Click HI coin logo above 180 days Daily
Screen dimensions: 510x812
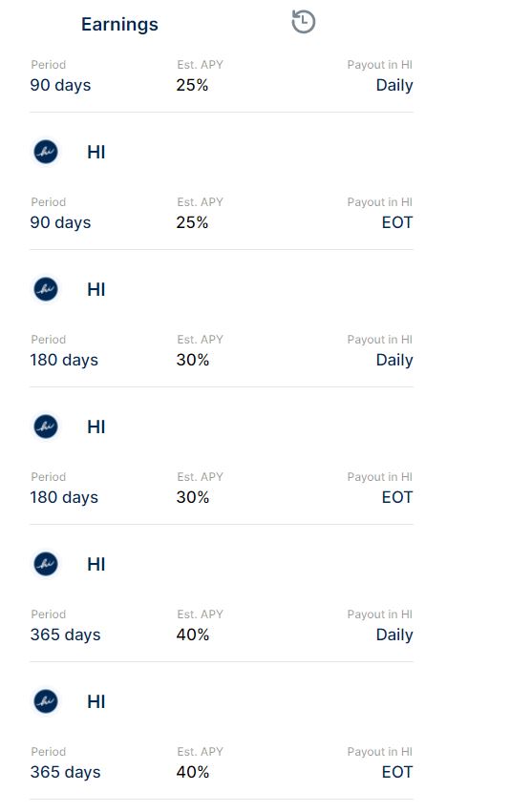pos(46,289)
